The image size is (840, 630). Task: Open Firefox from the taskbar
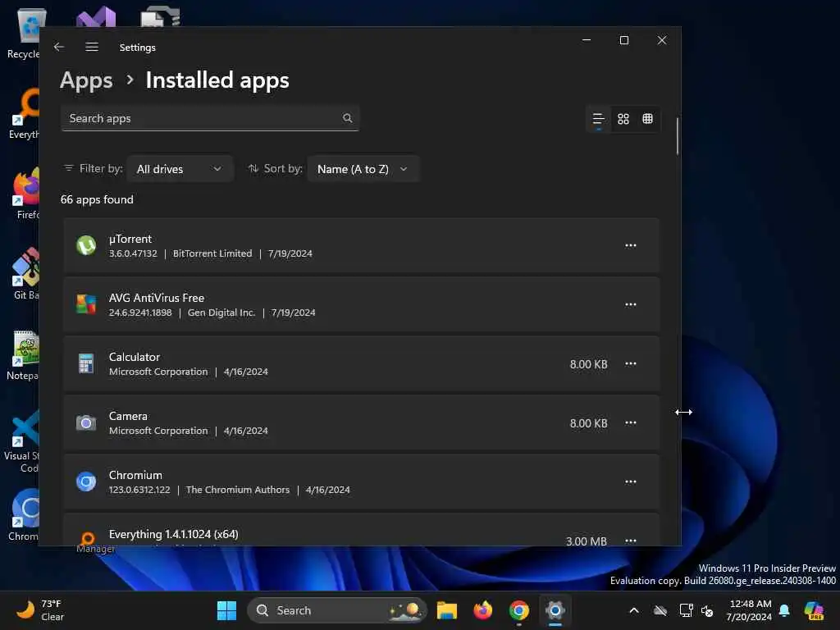point(482,610)
